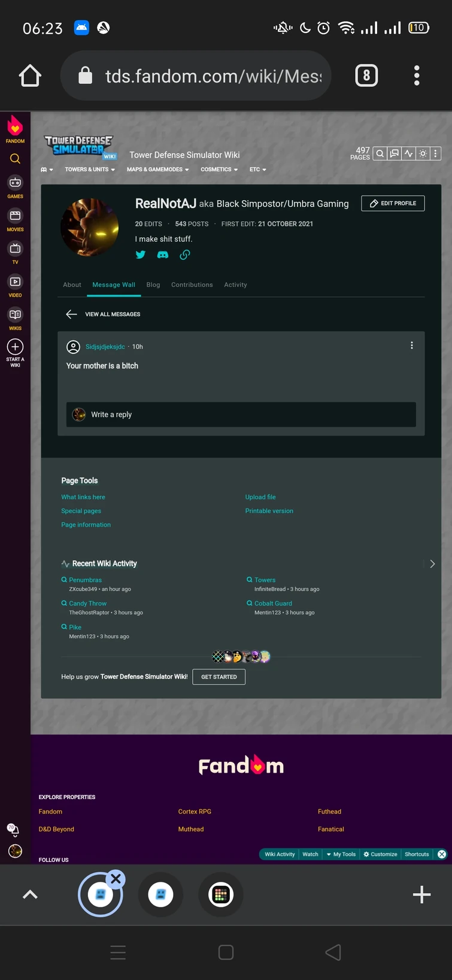This screenshot has height=980, width=452.
Task: Open the Candy Throw recent activity page
Action: 87,603
